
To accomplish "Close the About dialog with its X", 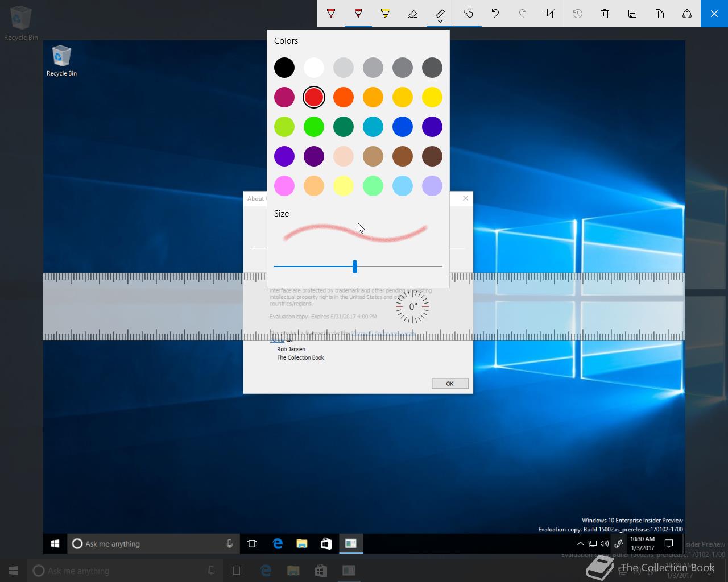I will pos(466,198).
